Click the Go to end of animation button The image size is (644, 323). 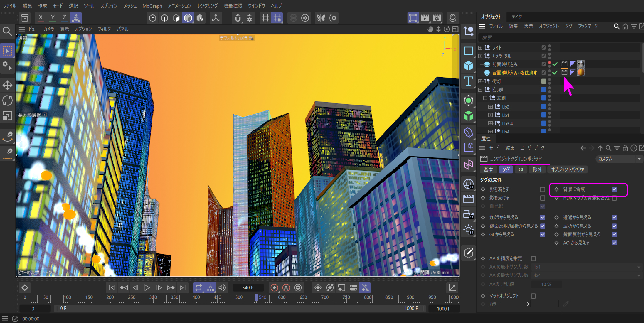point(183,288)
